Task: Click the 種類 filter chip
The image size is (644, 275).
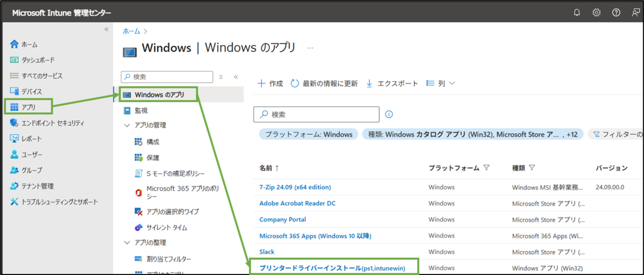Action: pyautogui.click(x=473, y=134)
